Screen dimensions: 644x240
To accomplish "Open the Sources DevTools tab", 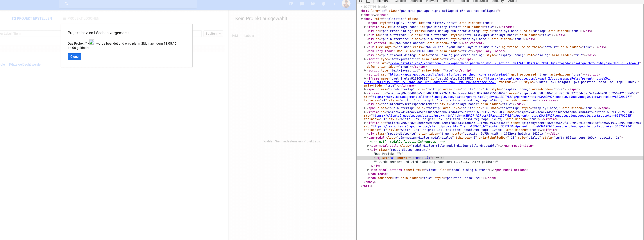I will coord(416,1).
